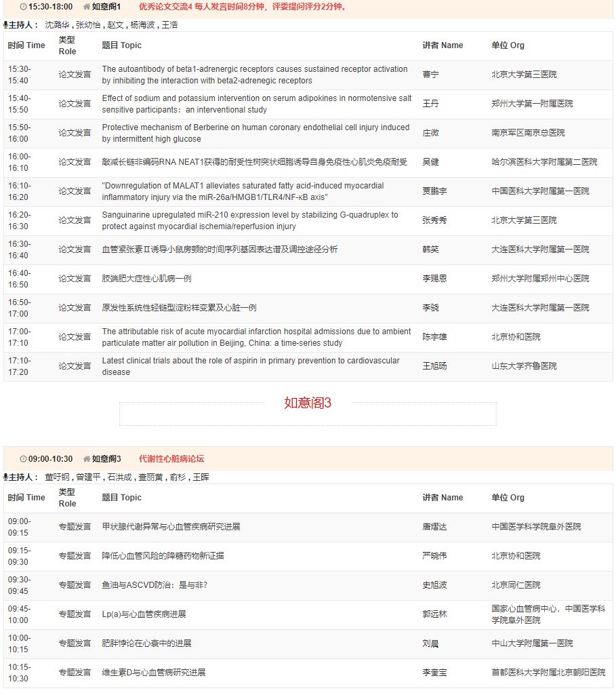Select 代谢性心脏病论坛 session title

[x=171, y=459]
